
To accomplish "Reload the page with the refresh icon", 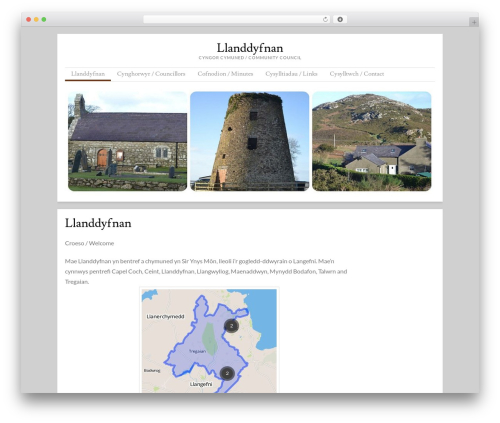I will (325, 19).
